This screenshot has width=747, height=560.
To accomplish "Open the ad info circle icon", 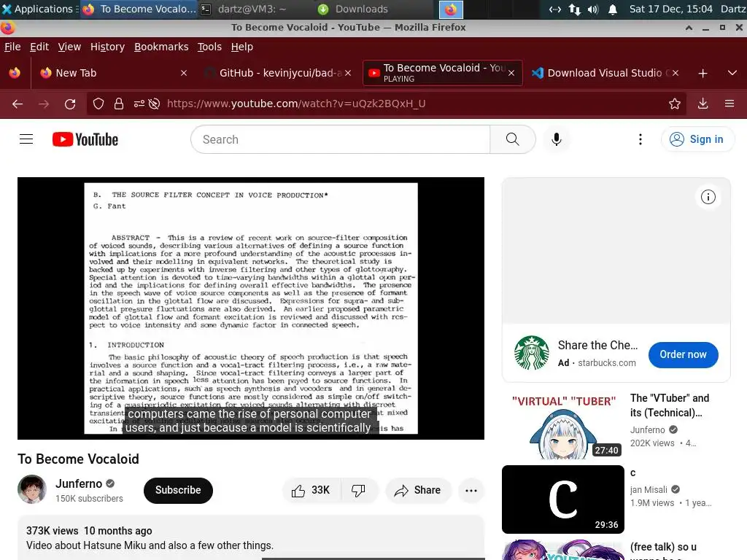I will tap(708, 197).
